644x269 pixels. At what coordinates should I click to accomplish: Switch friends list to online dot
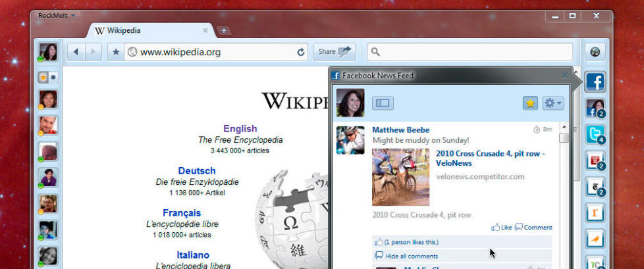(53, 77)
